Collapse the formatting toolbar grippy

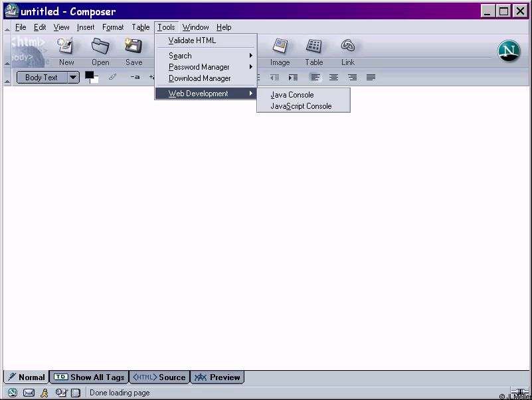pyautogui.click(x=7, y=78)
